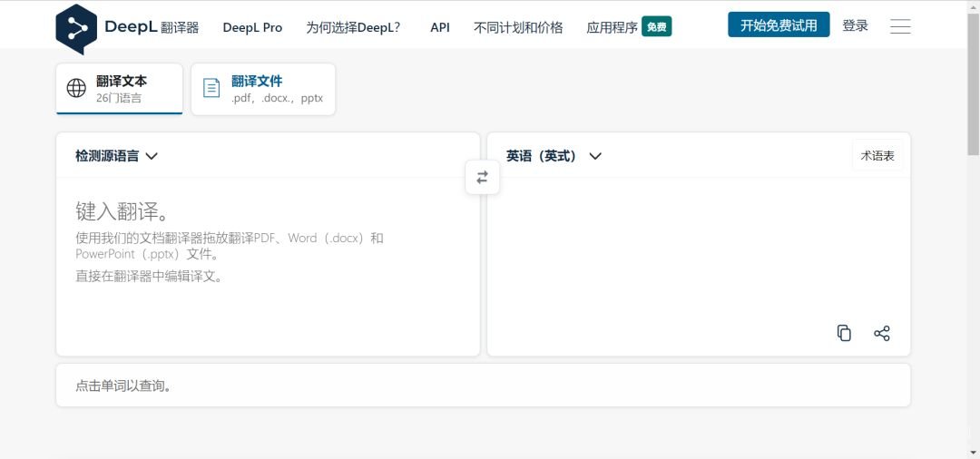Open the DeepL Pro menu item
980x459 pixels.
point(252,27)
